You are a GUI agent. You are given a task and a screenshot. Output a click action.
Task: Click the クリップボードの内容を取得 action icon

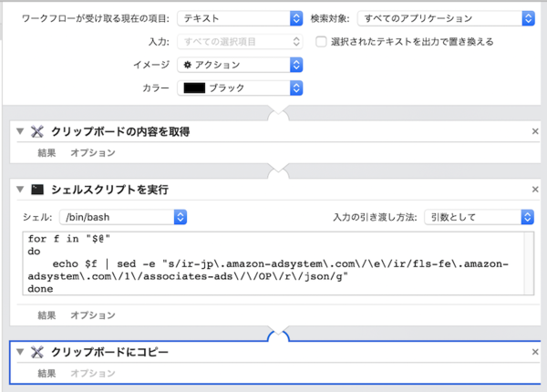point(36,132)
